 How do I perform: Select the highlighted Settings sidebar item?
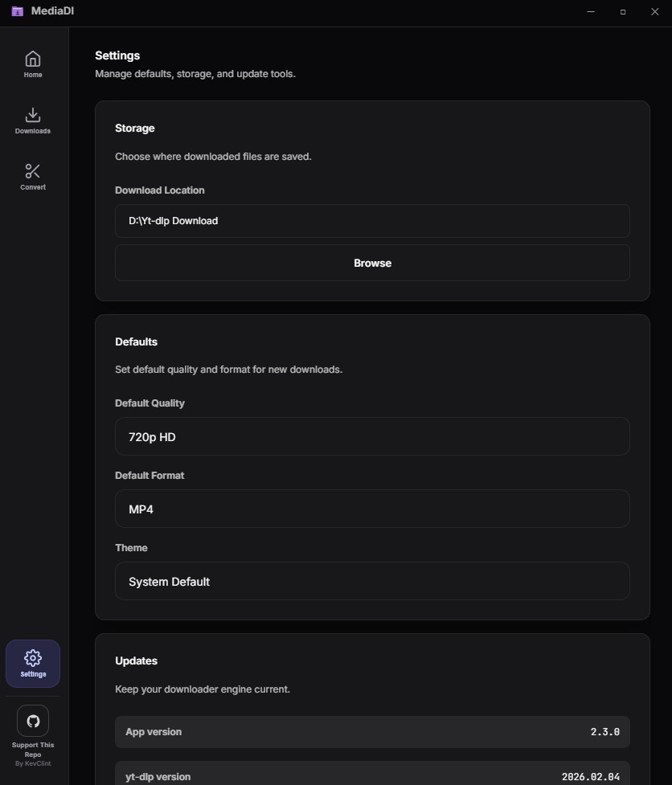coord(32,664)
